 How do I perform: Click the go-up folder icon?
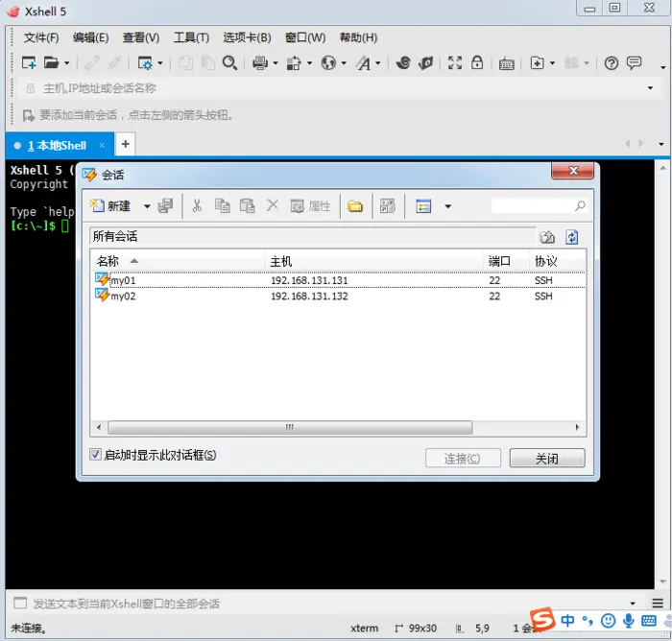tap(547, 237)
